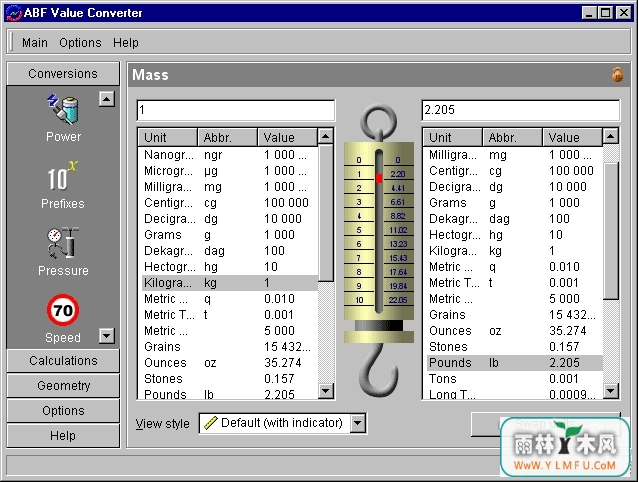Click the padlock icon in Mass header
Screen dimensions: 638x482
pos(617,74)
